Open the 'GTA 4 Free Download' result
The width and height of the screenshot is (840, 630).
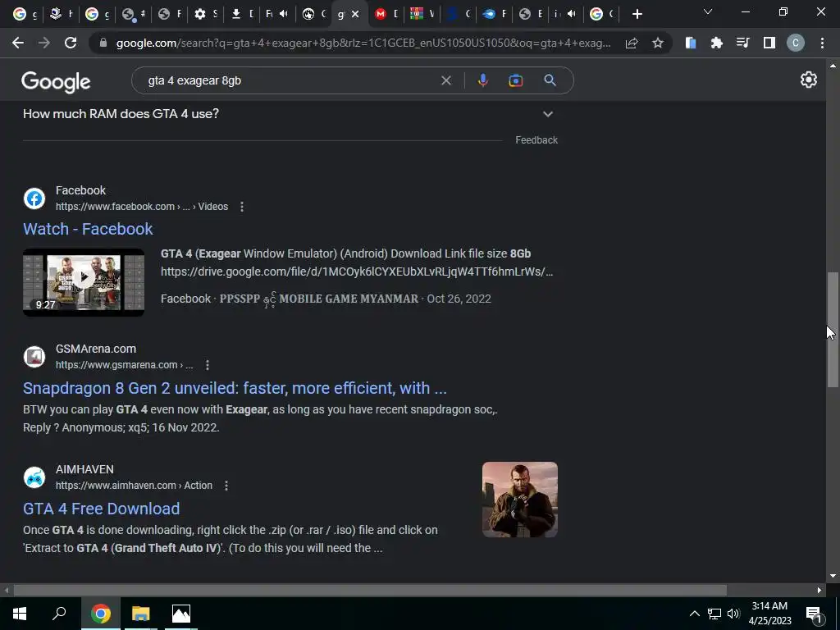[x=101, y=509]
